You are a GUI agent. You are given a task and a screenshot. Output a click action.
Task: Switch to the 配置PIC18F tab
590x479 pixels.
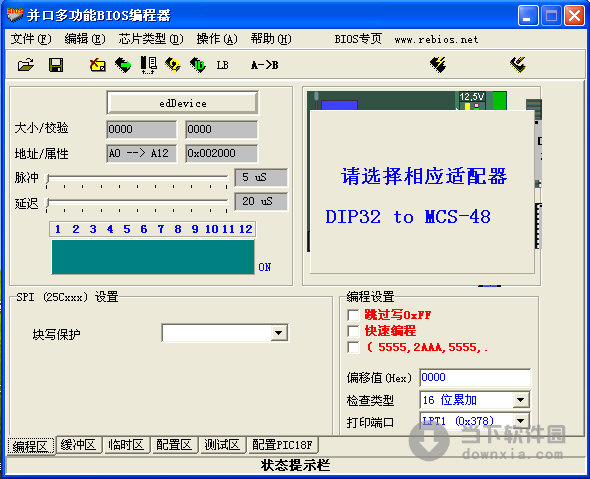point(283,445)
